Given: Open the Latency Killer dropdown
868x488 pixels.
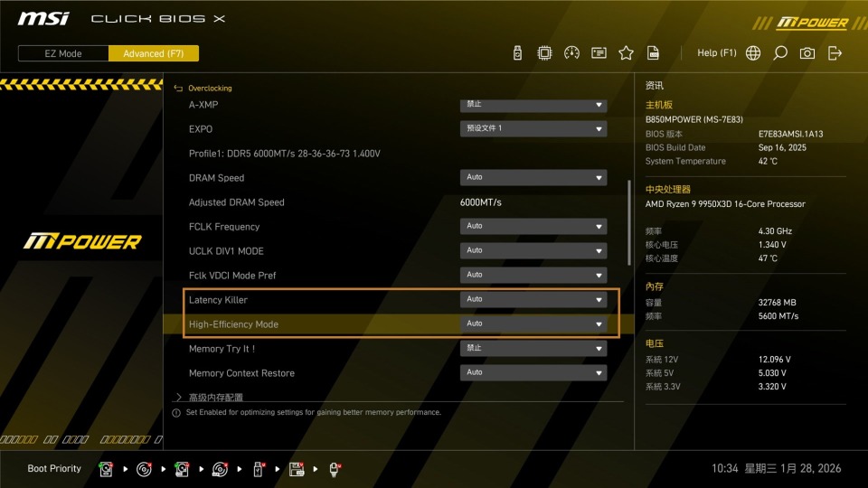Looking at the screenshot, I should 533,299.
